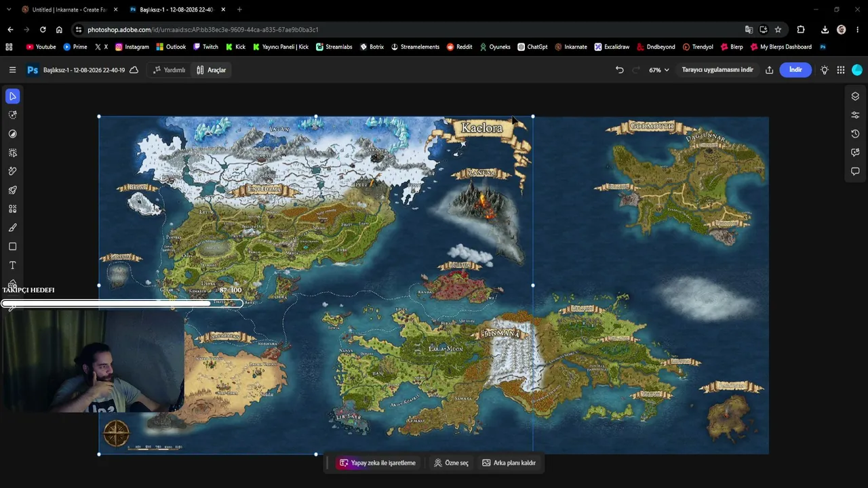
Task: Select the quick selection tool
Action: 12,115
